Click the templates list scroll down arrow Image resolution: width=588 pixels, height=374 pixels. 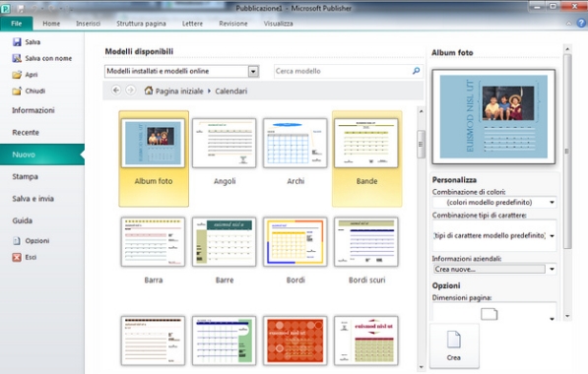(421, 367)
